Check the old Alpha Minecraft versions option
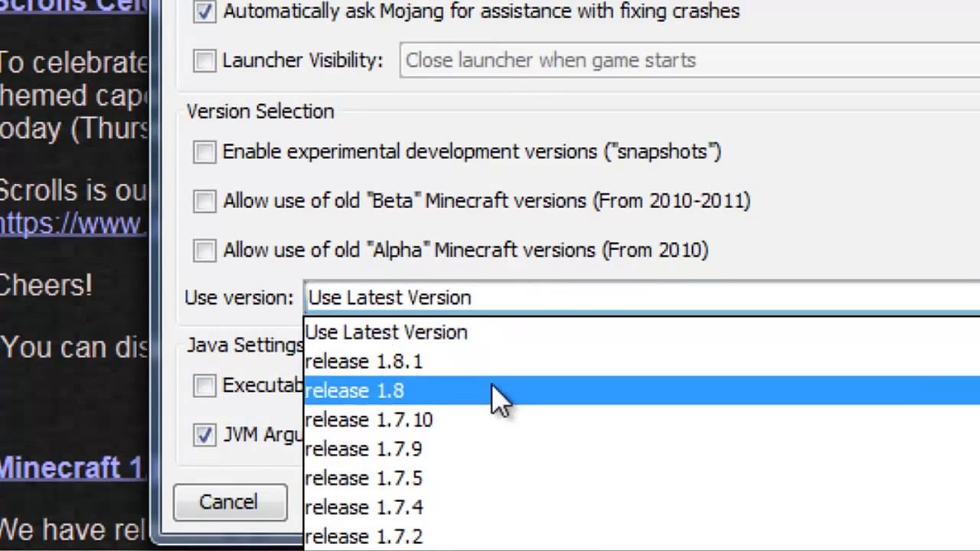Viewport: 980px width, 551px height. 204,250
